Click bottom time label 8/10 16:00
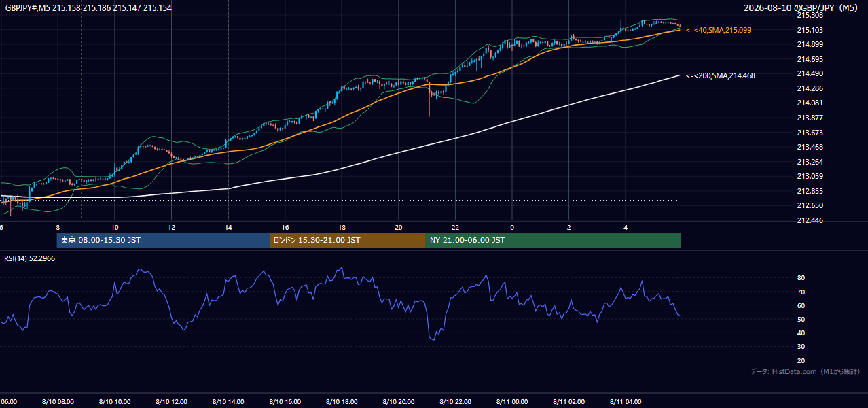 pos(285,402)
